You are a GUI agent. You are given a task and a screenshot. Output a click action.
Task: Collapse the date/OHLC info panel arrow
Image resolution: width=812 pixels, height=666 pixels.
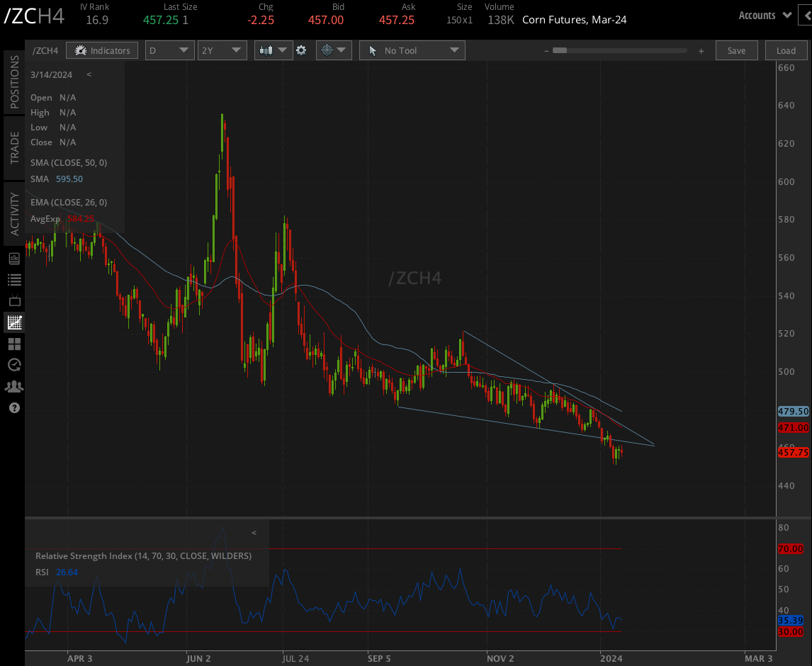89,74
